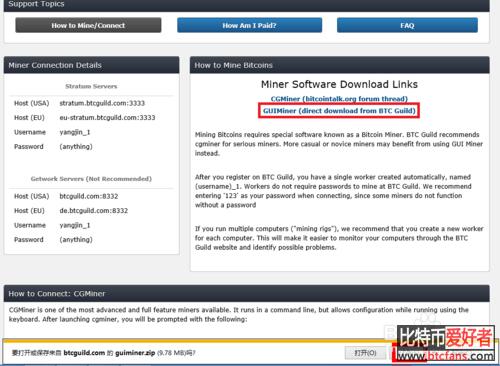Open the How Am I Paid? topic

pyautogui.click(x=249, y=25)
